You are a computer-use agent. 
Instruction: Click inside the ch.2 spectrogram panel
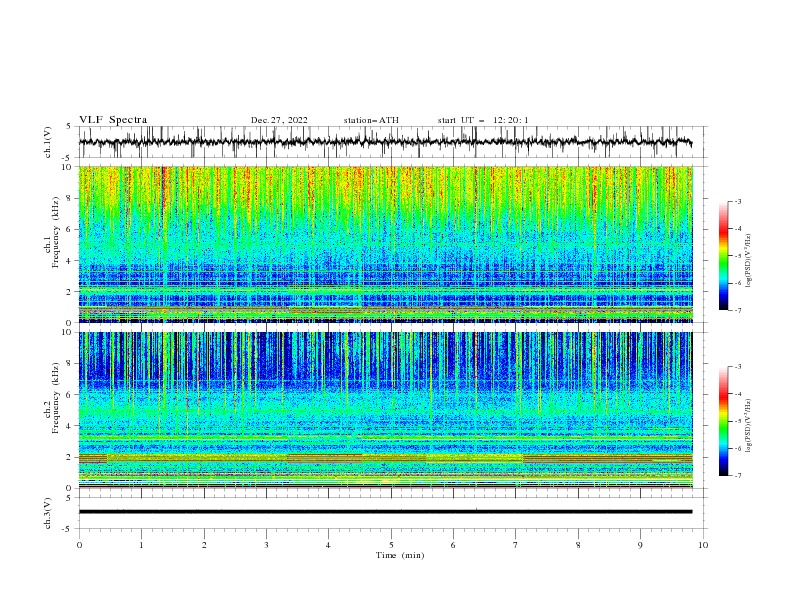click(x=386, y=410)
